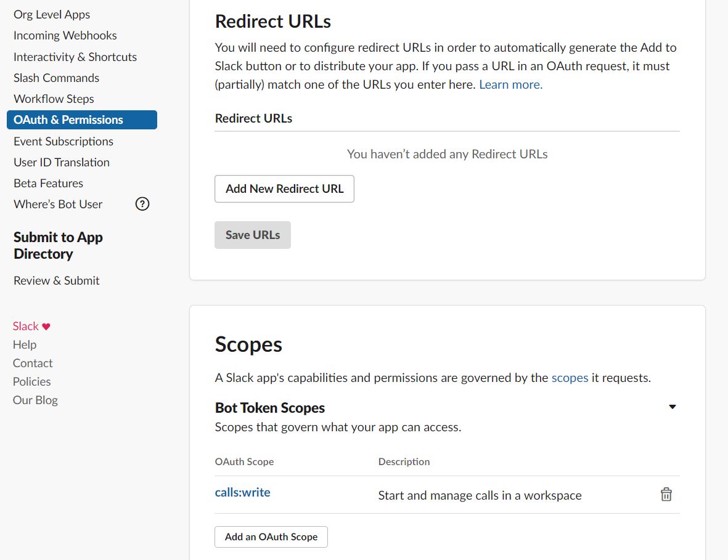Go to User ID Translation
Viewport: 728px width, 560px height.
click(x=61, y=162)
